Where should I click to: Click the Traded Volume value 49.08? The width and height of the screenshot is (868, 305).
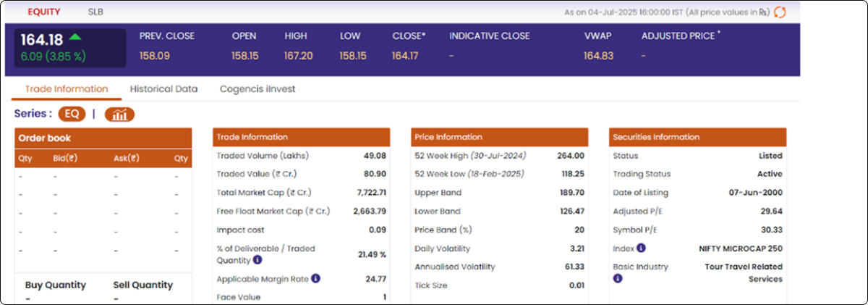pyautogui.click(x=375, y=156)
